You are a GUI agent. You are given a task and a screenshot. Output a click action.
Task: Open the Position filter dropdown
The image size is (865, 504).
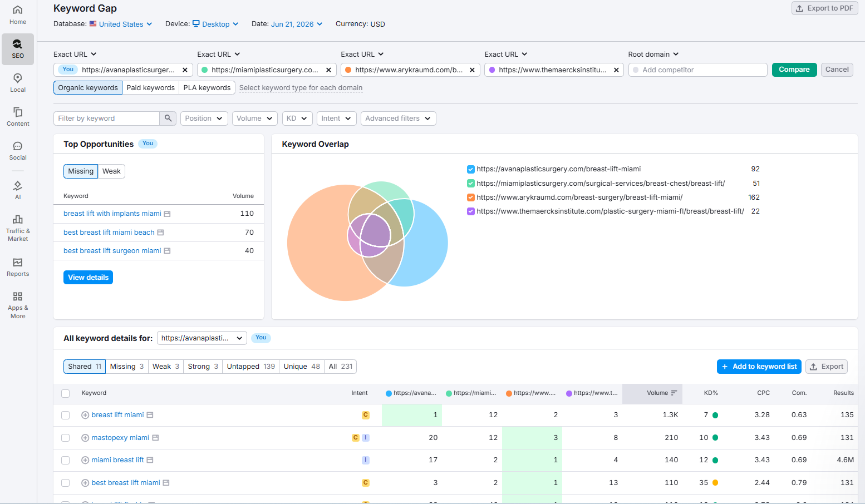click(x=204, y=118)
